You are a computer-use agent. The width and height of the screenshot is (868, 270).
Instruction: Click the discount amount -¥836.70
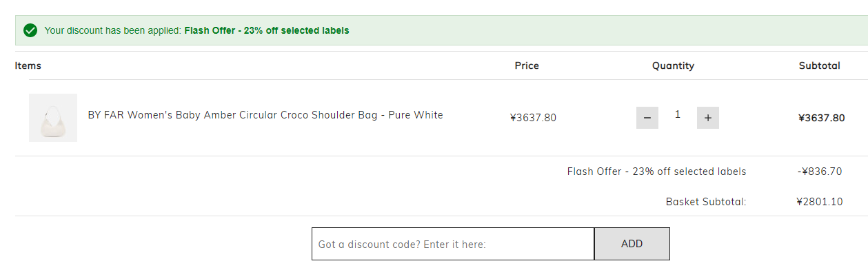click(x=820, y=172)
